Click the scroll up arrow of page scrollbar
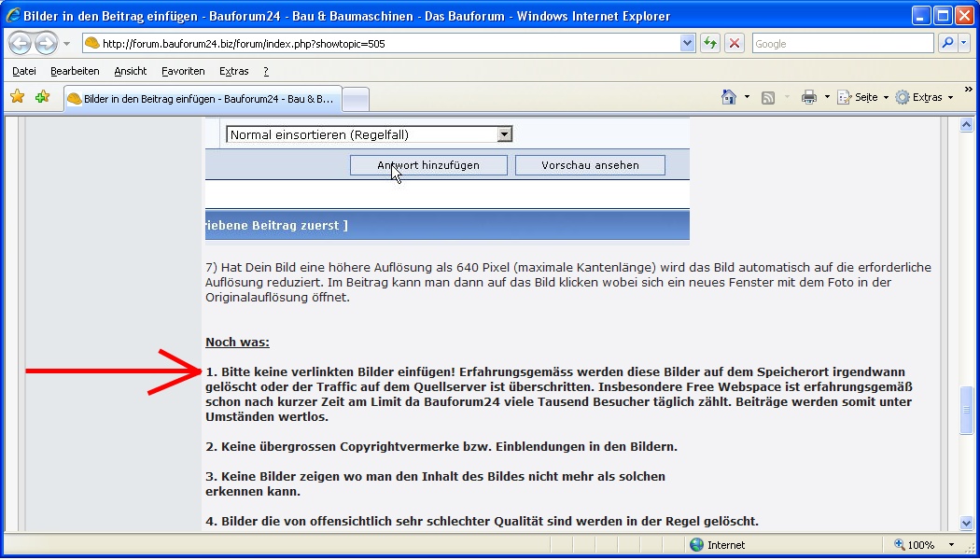 point(966,124)
